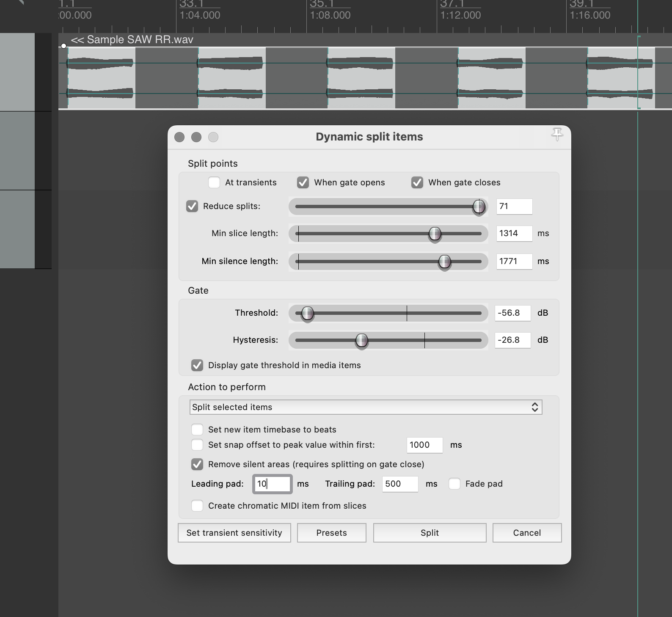Toggle Display gate threshold in media items
Viewport: 672px width, 617px height.
click(x=197, y=365)
